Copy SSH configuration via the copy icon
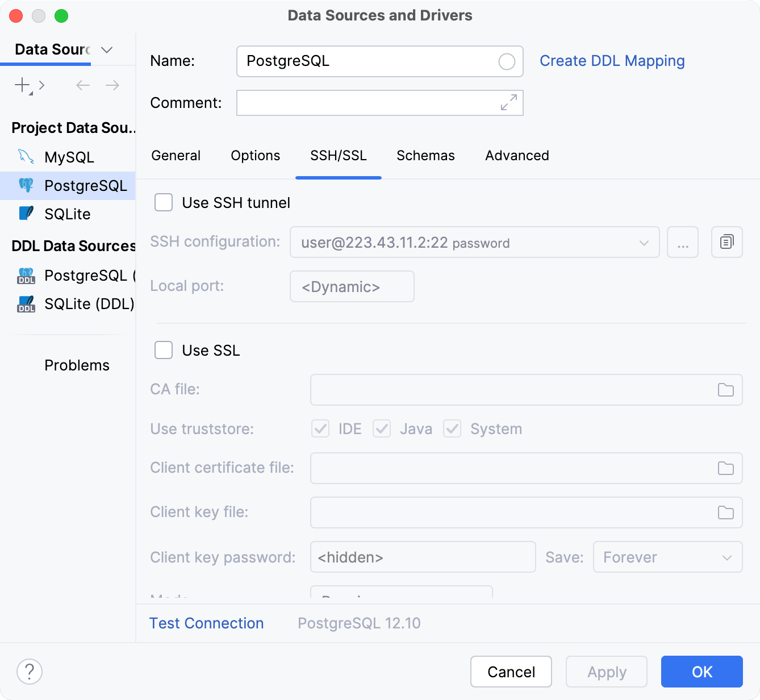 click(726, 242)
